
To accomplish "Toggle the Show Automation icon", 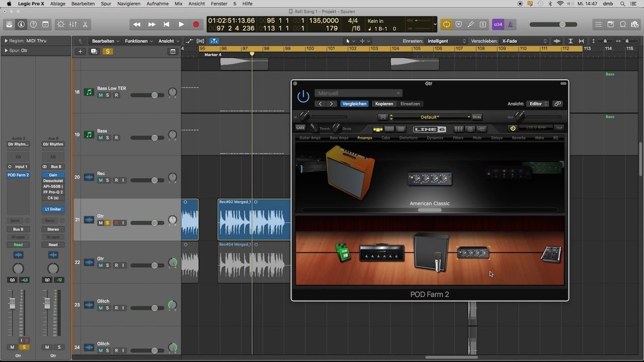I will (189, 41).
